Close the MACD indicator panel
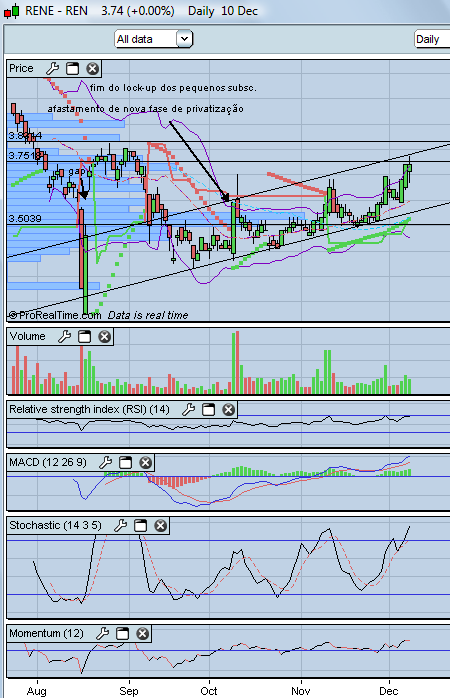Screen dimensions: 450x698 145,463
